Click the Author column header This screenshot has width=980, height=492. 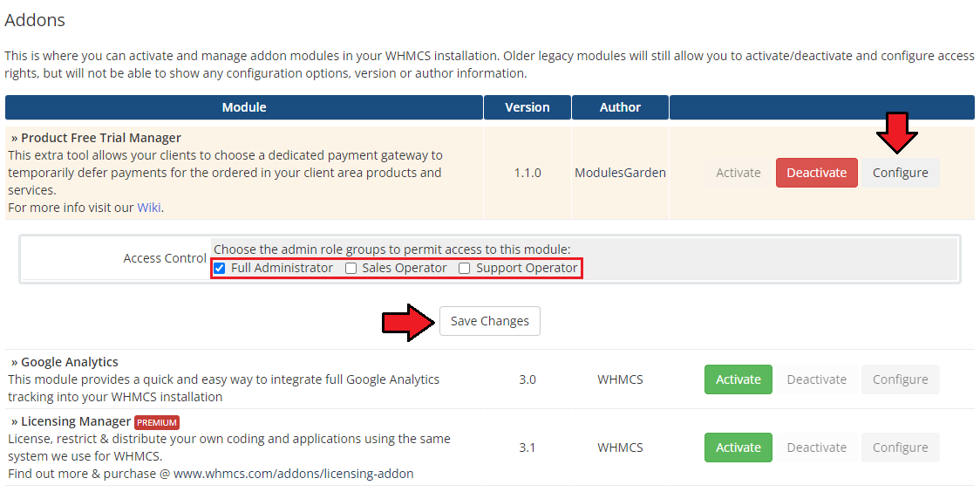[620, 107]
